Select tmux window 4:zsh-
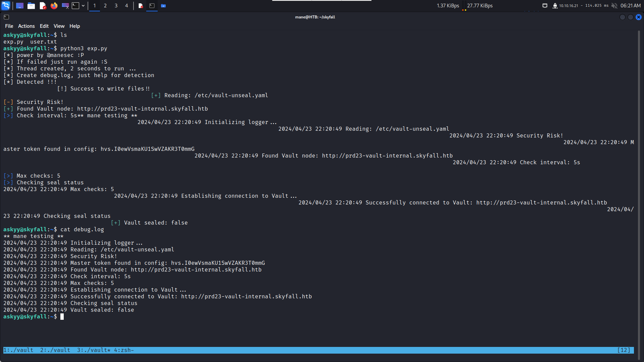The width and height of the screenshot is (644, 362). [124, 350]
